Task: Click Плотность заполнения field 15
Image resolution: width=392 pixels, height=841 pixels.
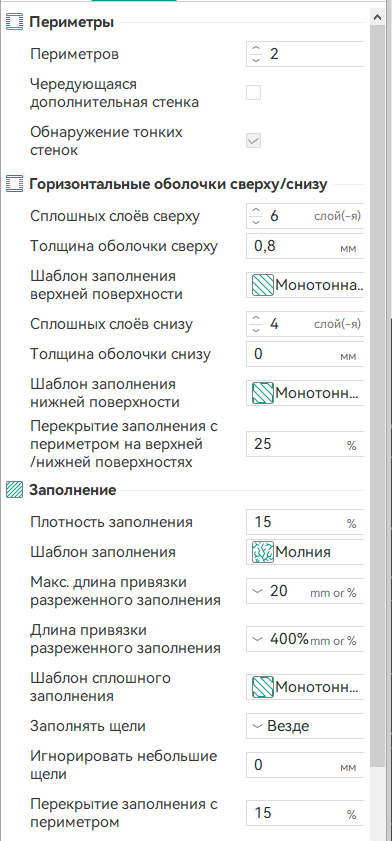Action: (x=305, y=522)
